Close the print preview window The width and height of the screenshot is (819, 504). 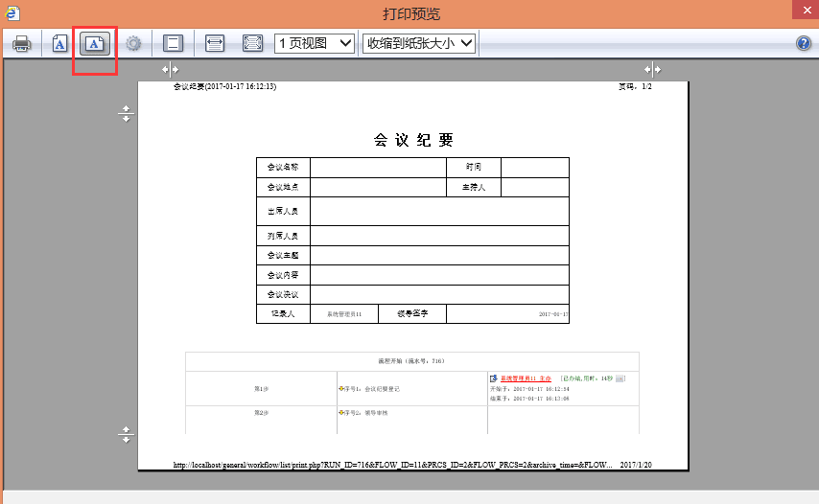point(802,12)
